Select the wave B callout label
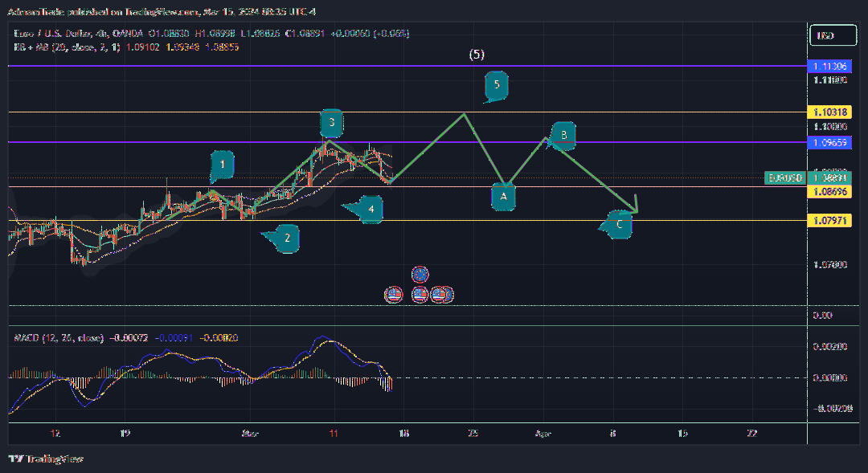 coord(562,136)
